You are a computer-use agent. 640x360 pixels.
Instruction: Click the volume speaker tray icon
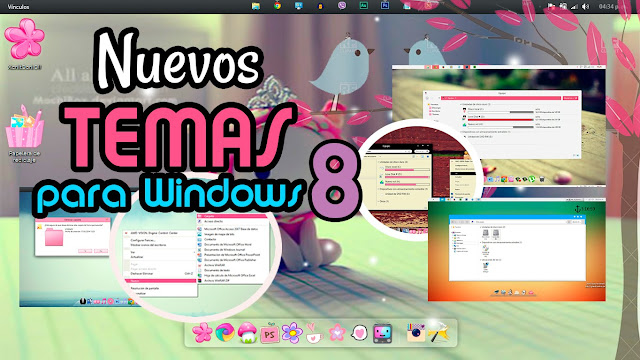[586, 6]
